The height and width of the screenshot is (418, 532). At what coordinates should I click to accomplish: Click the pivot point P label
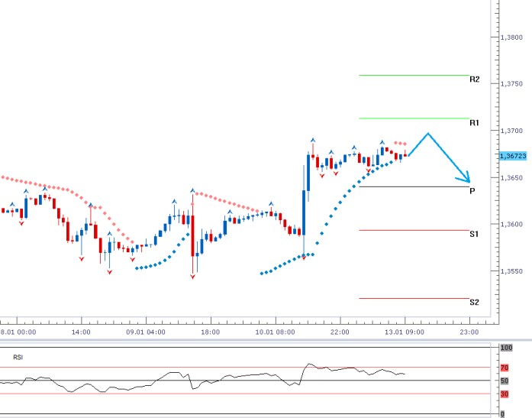coord(472,191)
